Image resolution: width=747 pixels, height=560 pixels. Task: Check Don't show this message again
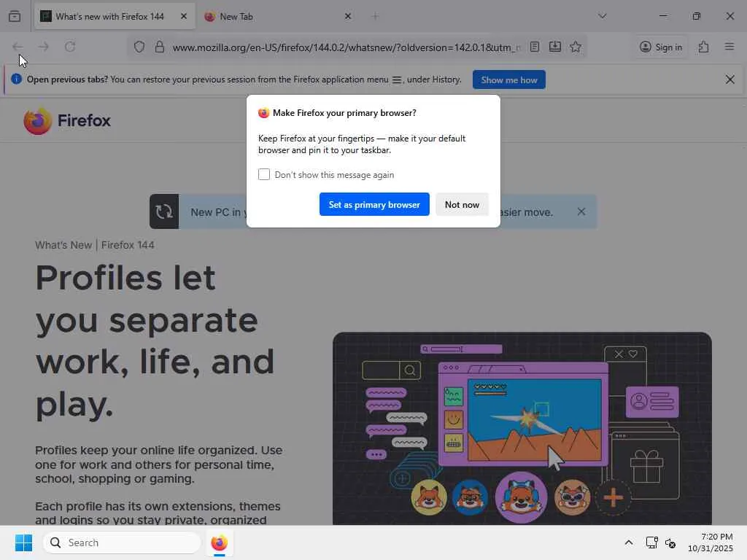point(264,174)
